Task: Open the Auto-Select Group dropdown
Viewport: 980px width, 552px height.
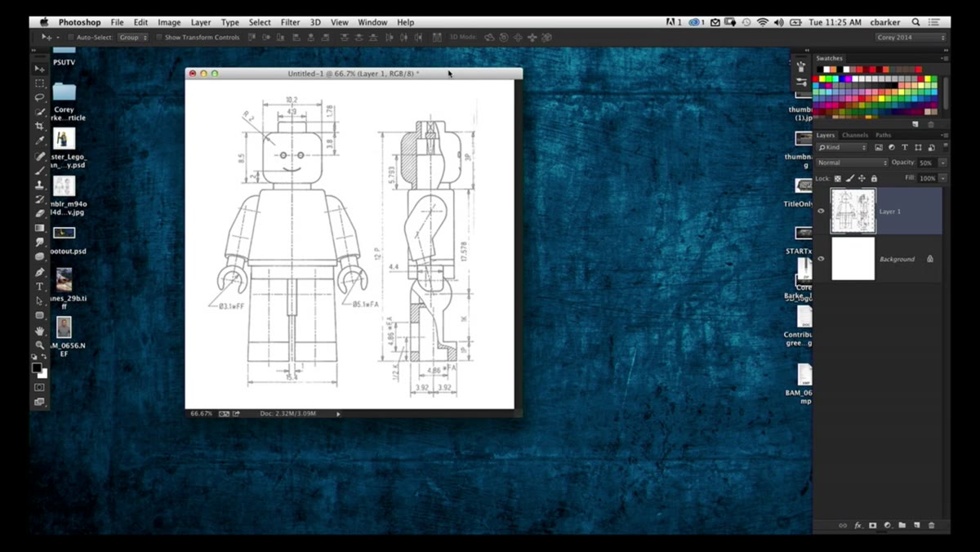Action: (x=132, y=38)
